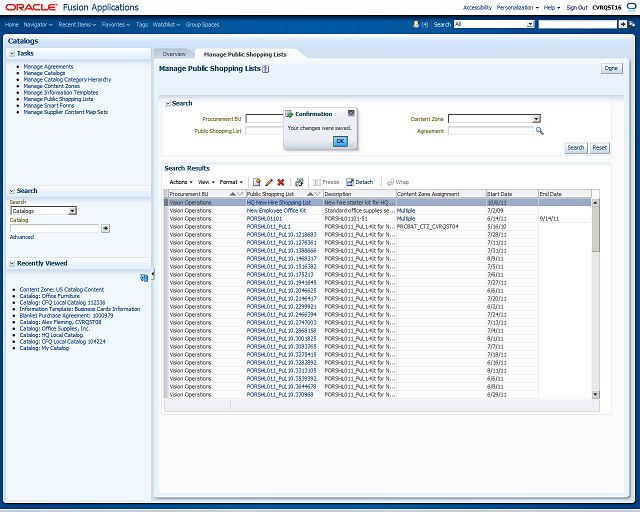Click scroll down arrow of results table
This screenshot has width=640, height=512.
coord(595,394)
